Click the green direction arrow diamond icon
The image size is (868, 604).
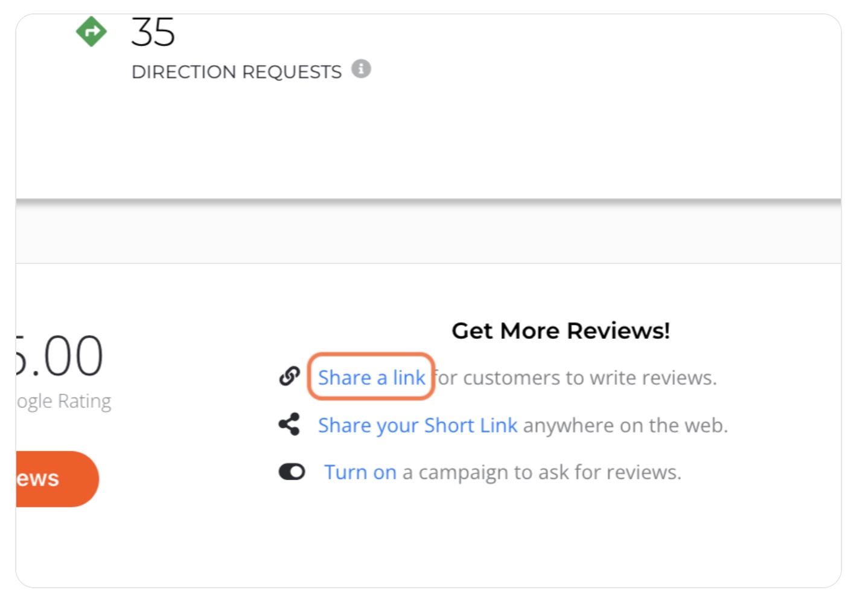click(x=91, y=31)
